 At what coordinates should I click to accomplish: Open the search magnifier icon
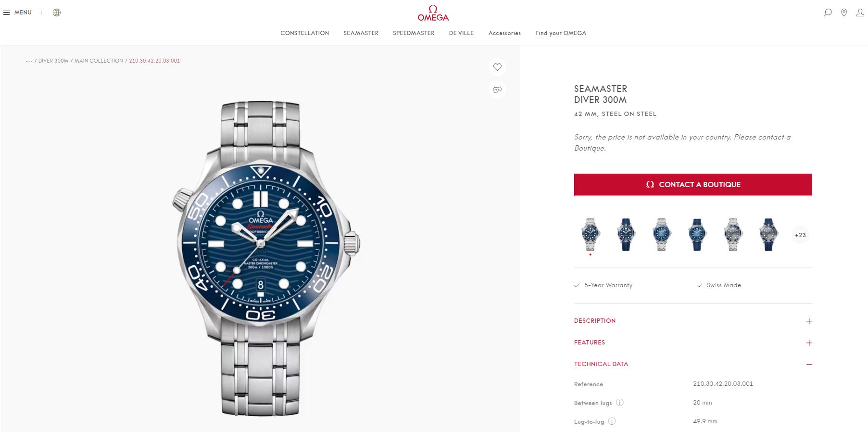click(828, 13)
